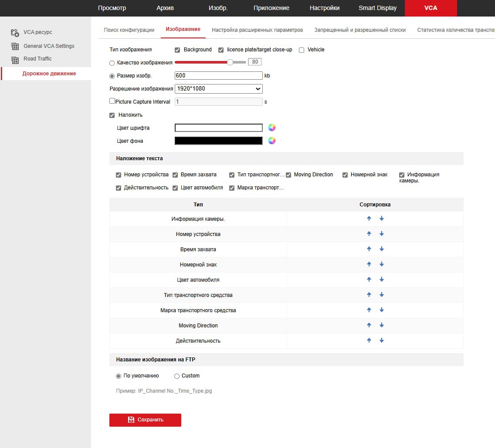Viewport: 495px width, 448px height.
Task: Move Марка транспортного средства row down
Action: pos(381,310)
